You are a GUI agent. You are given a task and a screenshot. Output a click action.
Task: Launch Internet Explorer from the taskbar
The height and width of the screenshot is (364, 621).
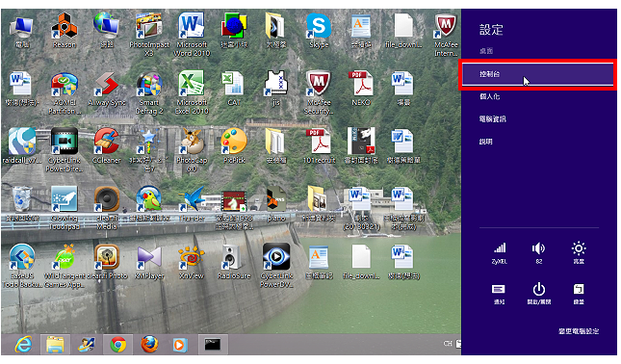click(x=23, y=344)
